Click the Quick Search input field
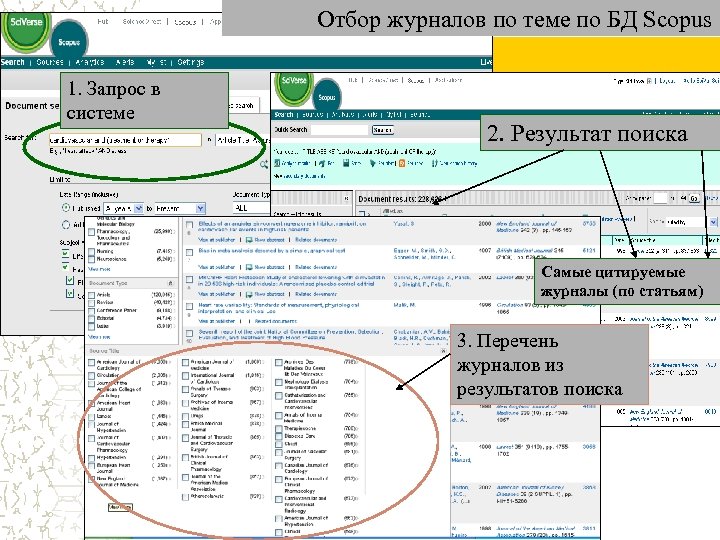The image size is (720, 540). click(340, 130)
